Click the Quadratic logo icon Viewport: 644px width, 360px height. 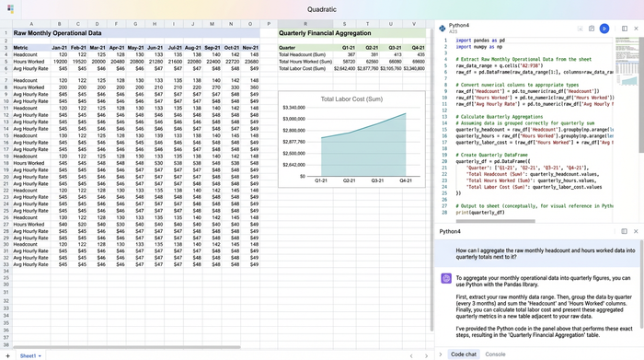coord(10,9)
